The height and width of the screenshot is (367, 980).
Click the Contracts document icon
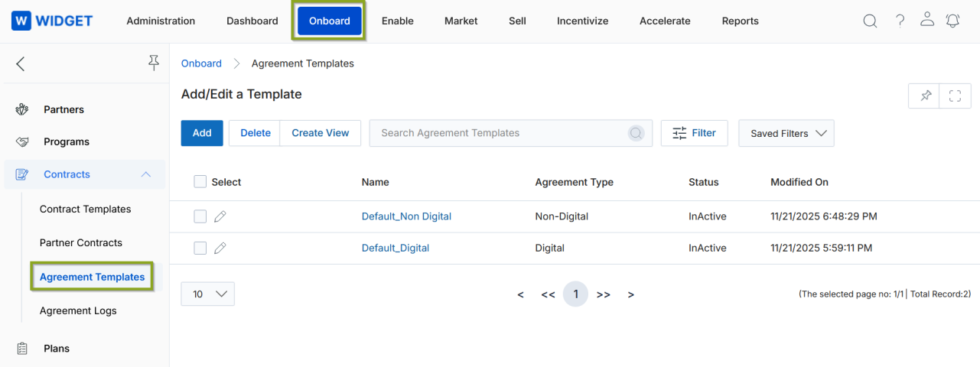tap(22, 174)
